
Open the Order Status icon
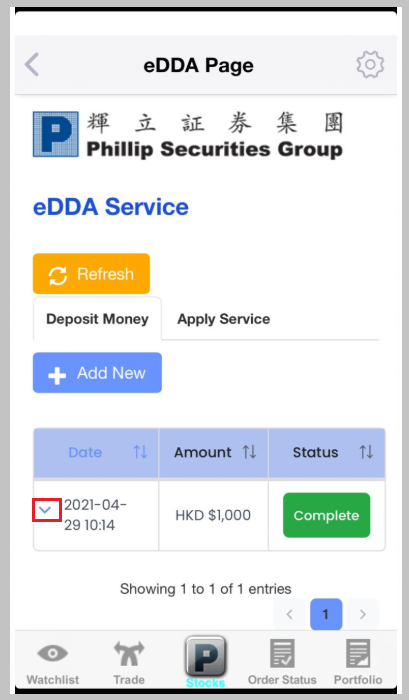282,653
